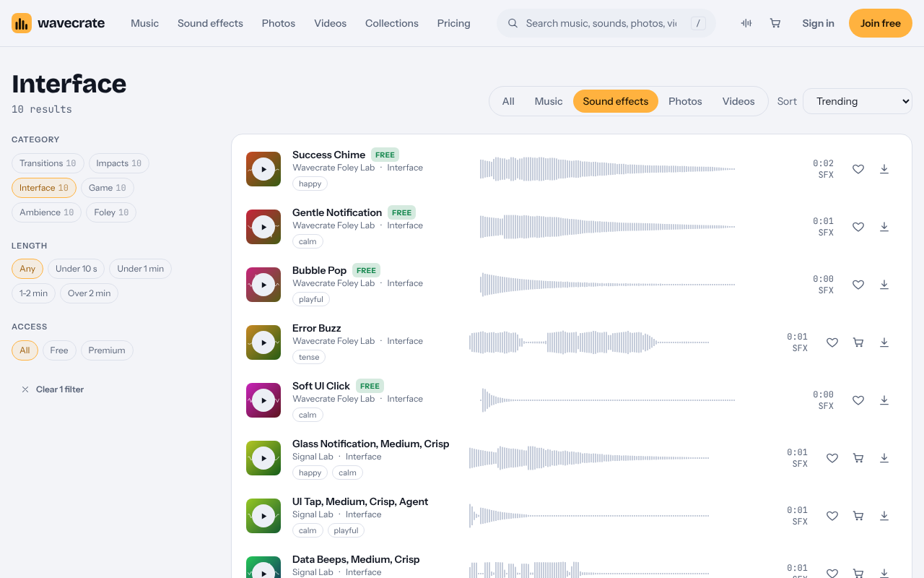Play Gentle Notification preview
Viewport: 924px width, 578px height.
[x=263, y=227]
